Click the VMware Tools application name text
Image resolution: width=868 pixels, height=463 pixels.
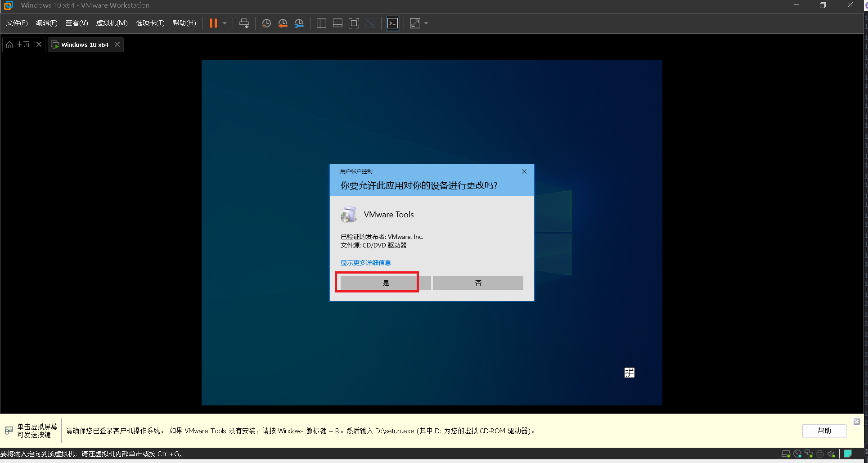click(x=389, y=215)
